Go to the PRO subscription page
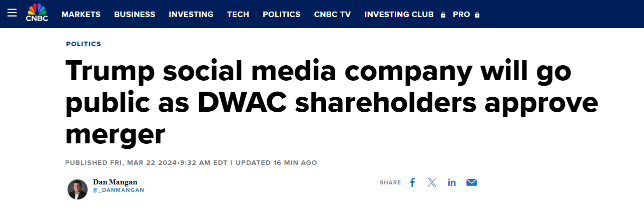 click(461, 15)
